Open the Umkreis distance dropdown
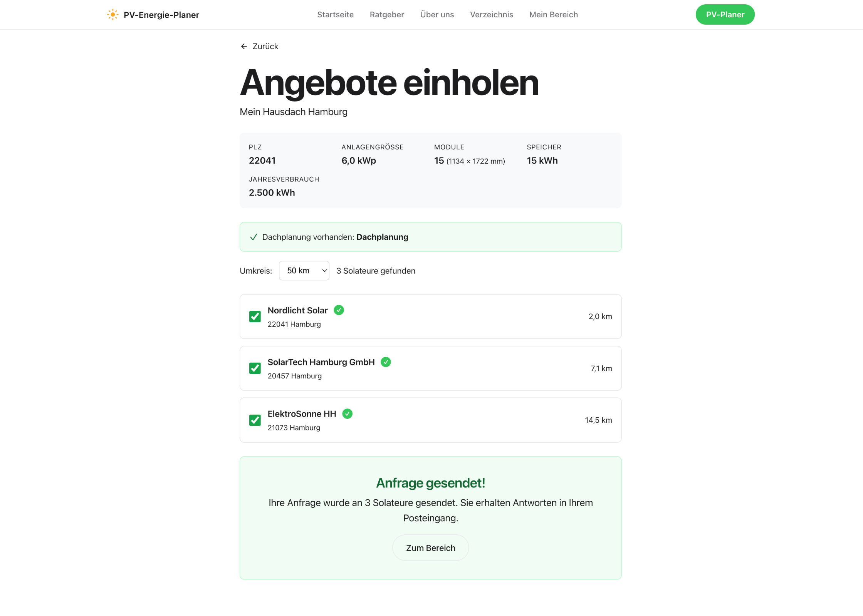 point(304,270)
